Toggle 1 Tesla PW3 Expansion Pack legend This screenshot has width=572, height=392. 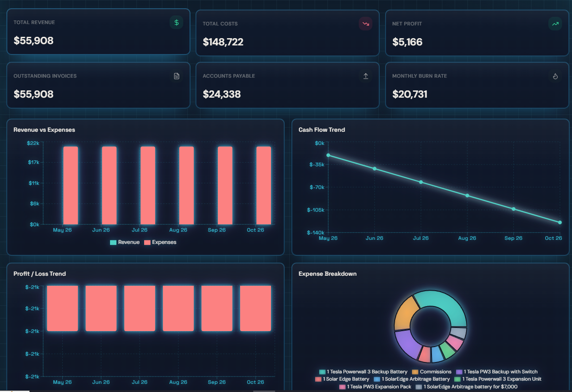coord(375,387)
